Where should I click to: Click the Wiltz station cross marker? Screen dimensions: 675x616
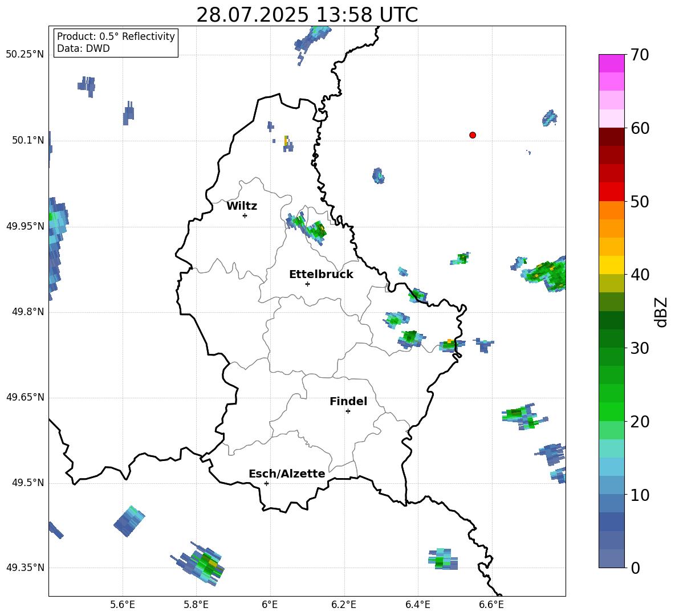[245, 215]
